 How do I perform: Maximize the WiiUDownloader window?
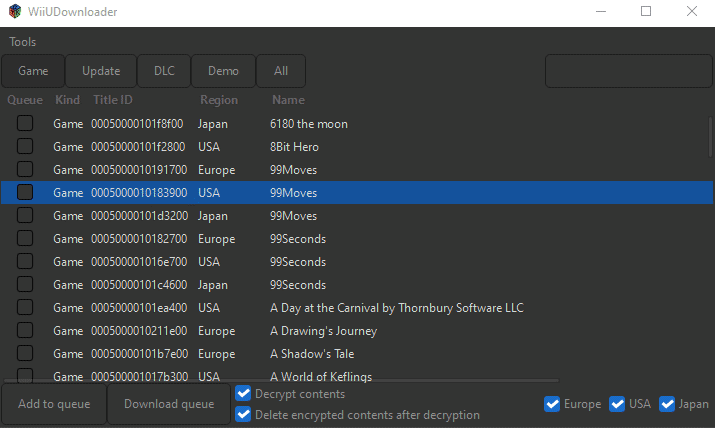point(646,11)
